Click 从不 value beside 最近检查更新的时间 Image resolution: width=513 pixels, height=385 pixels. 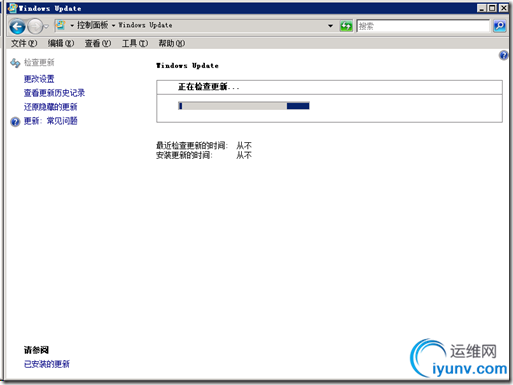[x=244, y=146]
